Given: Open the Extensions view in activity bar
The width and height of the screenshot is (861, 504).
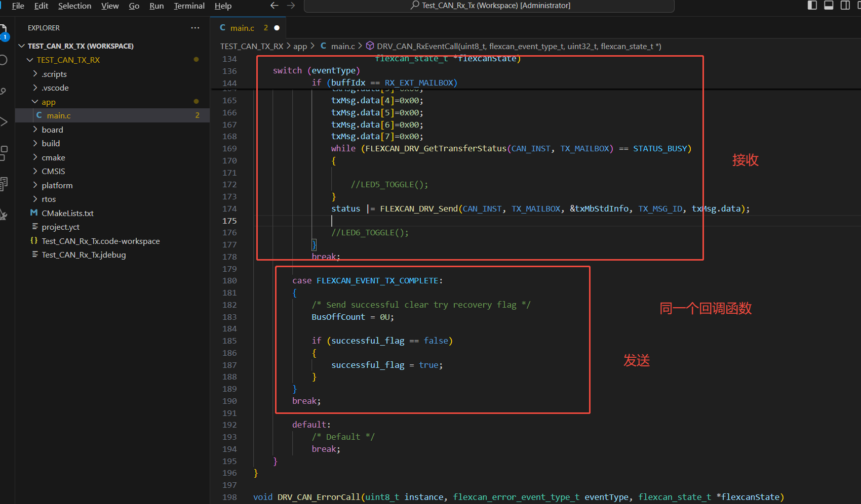Looking at the screenshot, I should (4, 152).
